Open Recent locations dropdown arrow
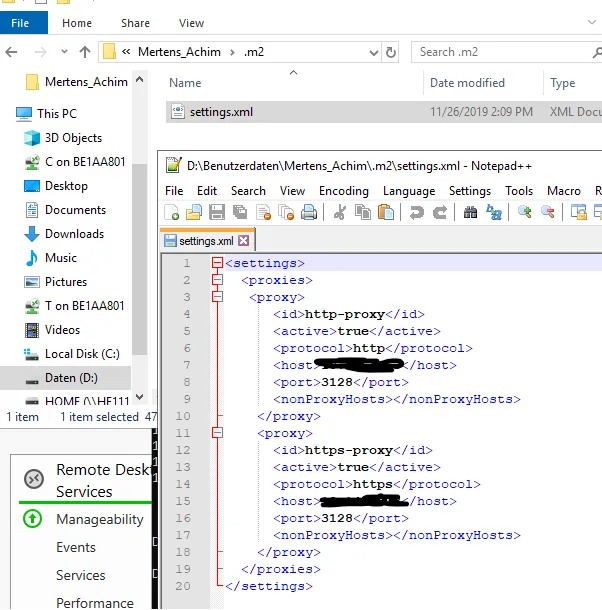 [64, 51]
